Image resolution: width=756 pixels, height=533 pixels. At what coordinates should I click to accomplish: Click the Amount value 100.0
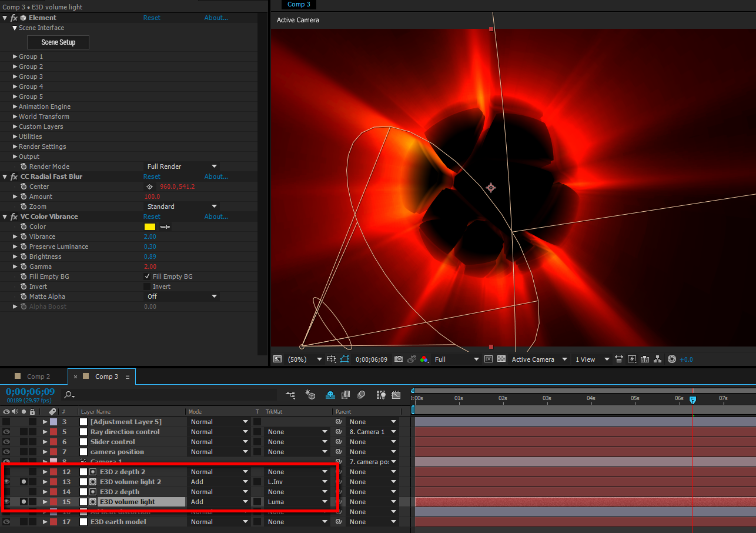click(152, 196)
